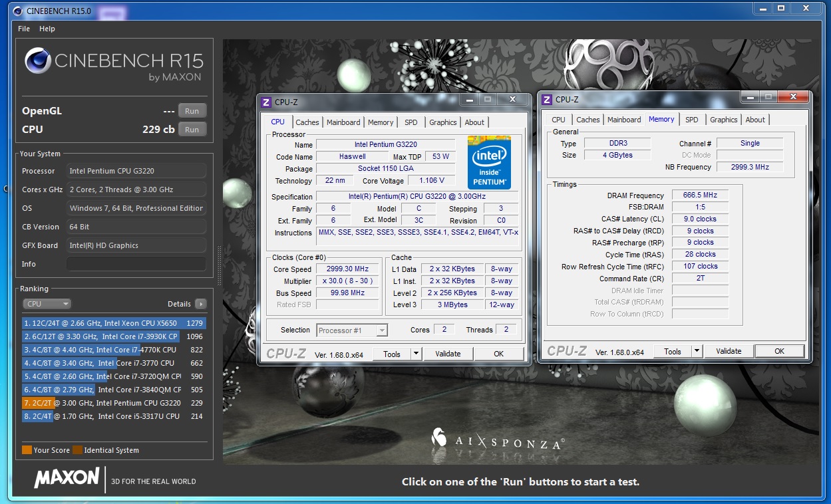Screen dimensions: 831x504
Task: Click the CAS# Latency value 9.0 clocks
Action: 700,219
